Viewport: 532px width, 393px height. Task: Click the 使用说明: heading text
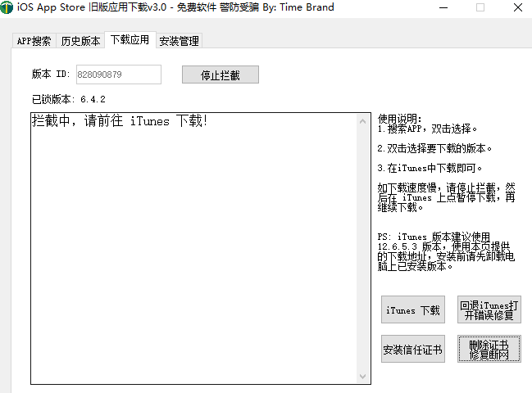(x=400, y=119)
